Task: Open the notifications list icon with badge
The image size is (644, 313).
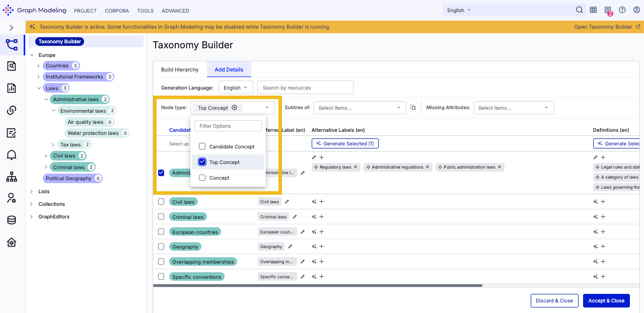Action: [x=608, y=11]
